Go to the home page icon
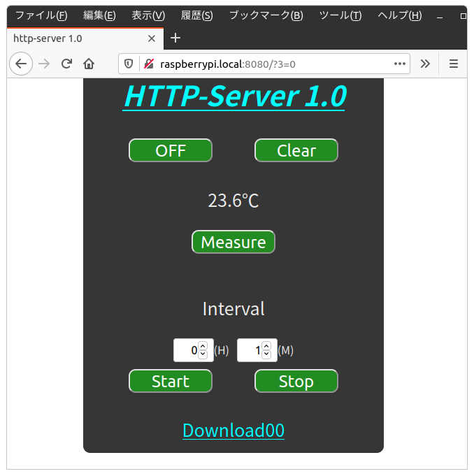The width and height of the screenshot is (474, 476). click(x=89, y=64)
